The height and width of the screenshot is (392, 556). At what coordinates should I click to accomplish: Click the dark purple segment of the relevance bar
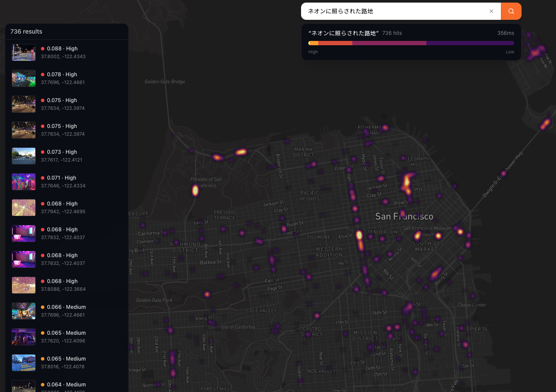pyautogui.click(x=469, y=43)
